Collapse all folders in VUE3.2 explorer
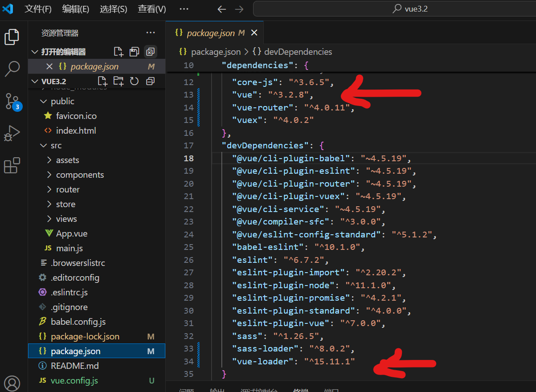The width and height of the screenshot is (536, 392). (x=151, y=81)
